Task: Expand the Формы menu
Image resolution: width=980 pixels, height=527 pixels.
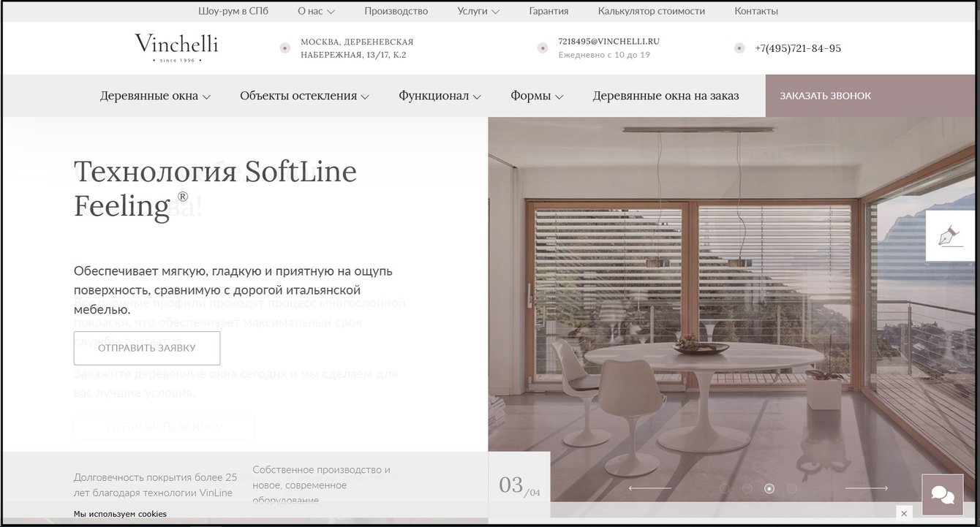Action: coord(537,96)
